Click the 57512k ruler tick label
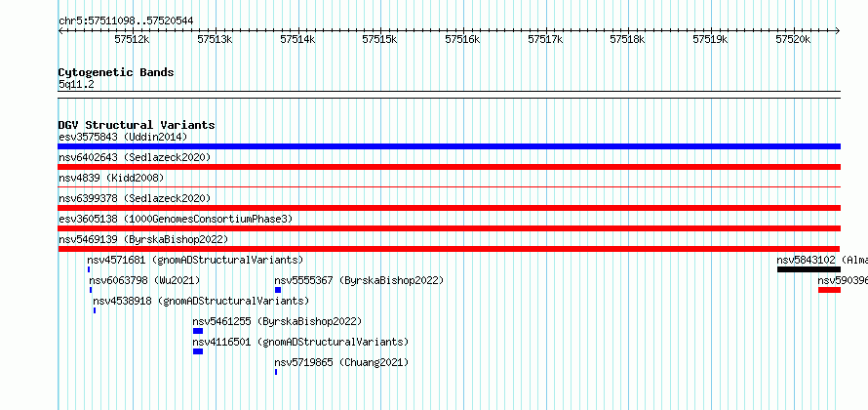 (132, 39)
